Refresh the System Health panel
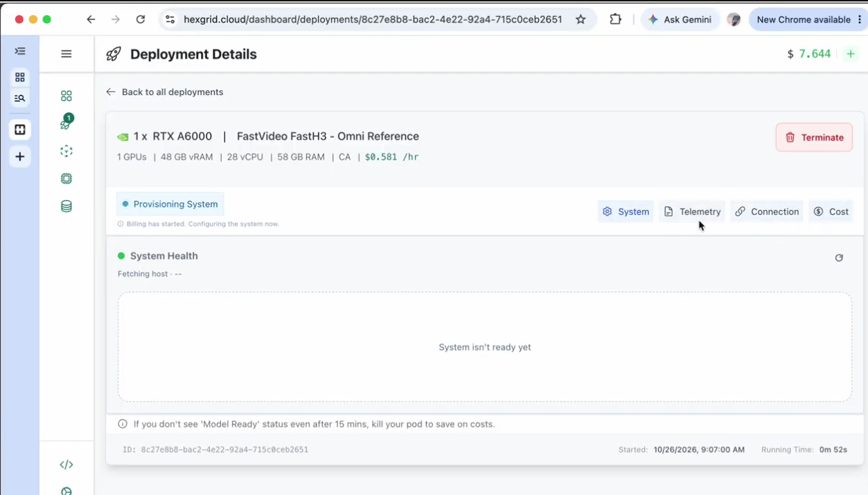 839,258
